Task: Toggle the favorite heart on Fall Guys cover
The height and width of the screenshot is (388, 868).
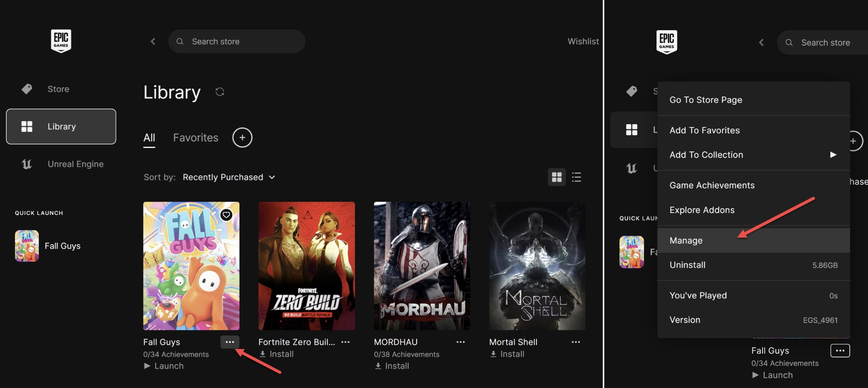Action: (226, 215)
